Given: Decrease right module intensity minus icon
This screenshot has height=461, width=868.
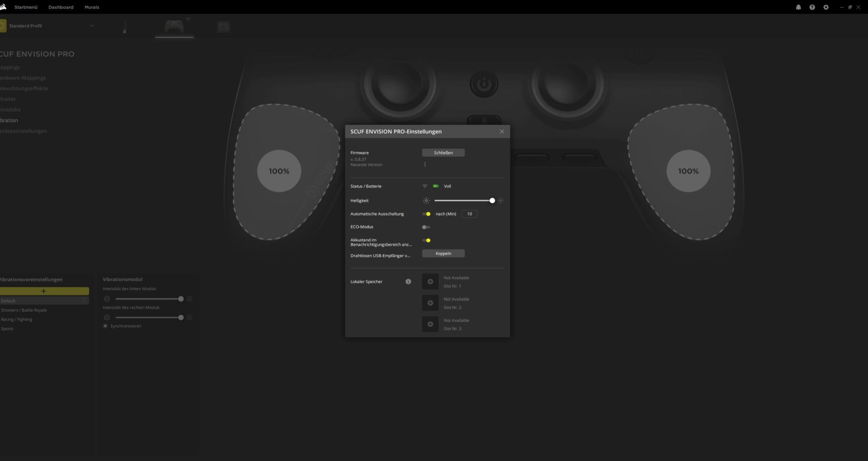Looking at the screenshot, I should 107,317.
